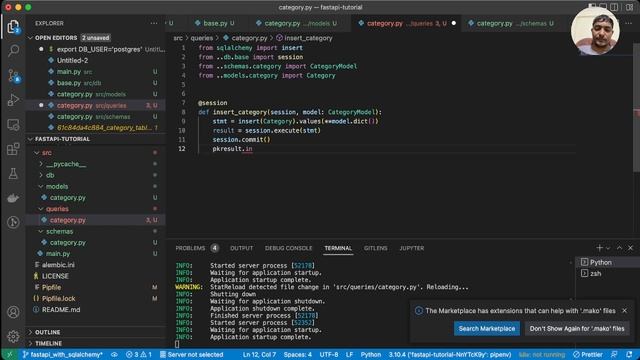
Task: Select the Python 3.10.4 interpreter status item
Action: tap(450, 354)
